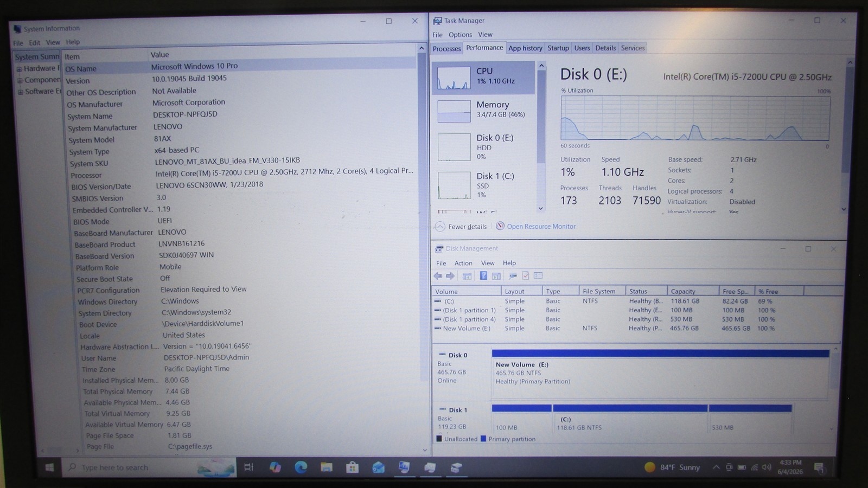
Task: Open File Explorer from taskbar
Action: 327,467
